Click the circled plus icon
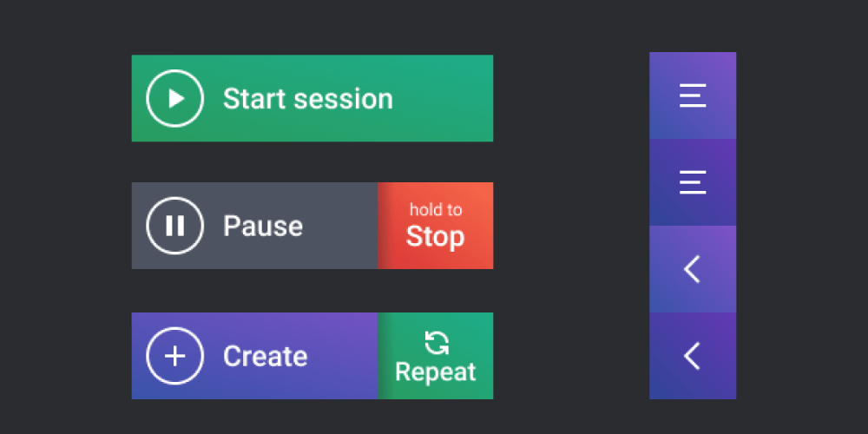868x434 pixels. pyautogui.click(x=175, y=356)
